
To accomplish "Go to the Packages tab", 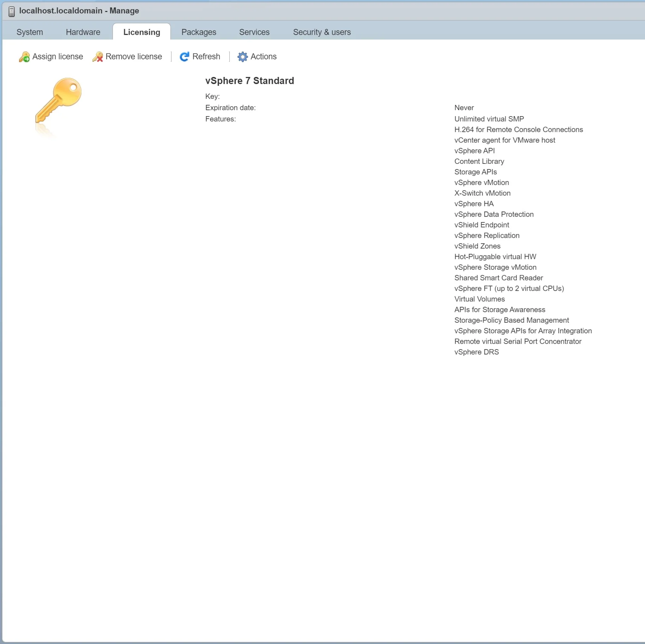I will coord(199,32).
